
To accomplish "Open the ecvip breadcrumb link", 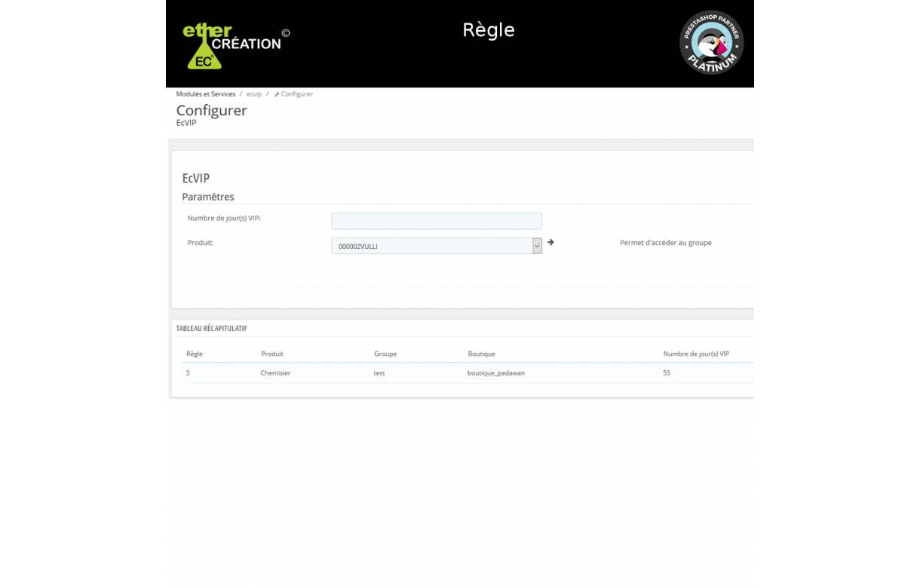I will point(254,94).
